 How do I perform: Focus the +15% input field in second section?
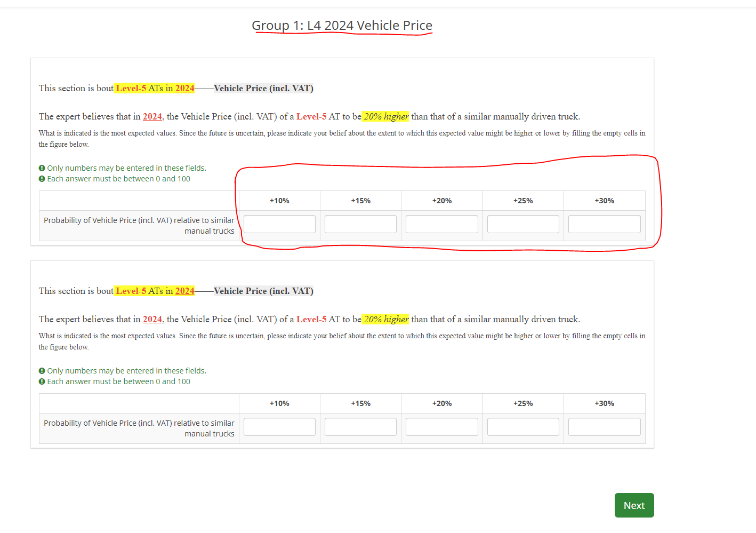360,427
